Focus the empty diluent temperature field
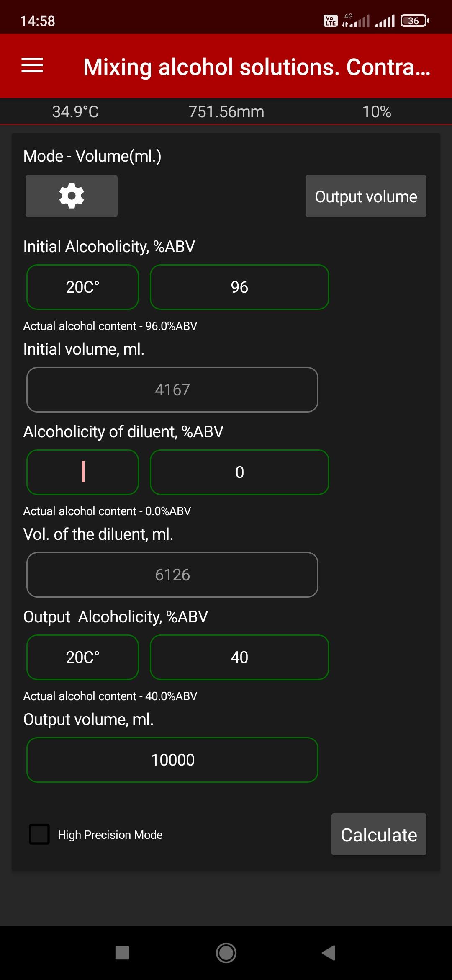The height and width of the screenshot is (980, 452). click(x=82, y=472)
